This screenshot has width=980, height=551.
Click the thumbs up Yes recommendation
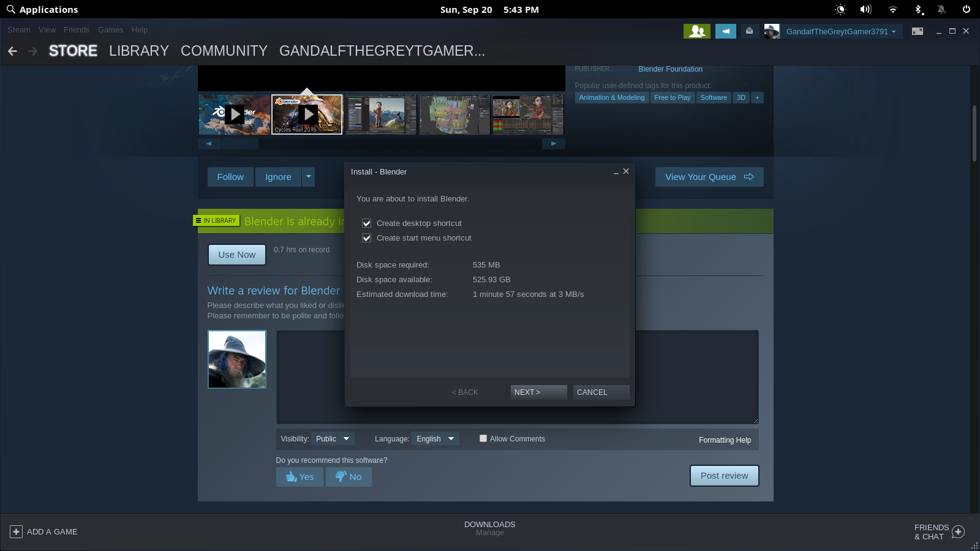300,477
